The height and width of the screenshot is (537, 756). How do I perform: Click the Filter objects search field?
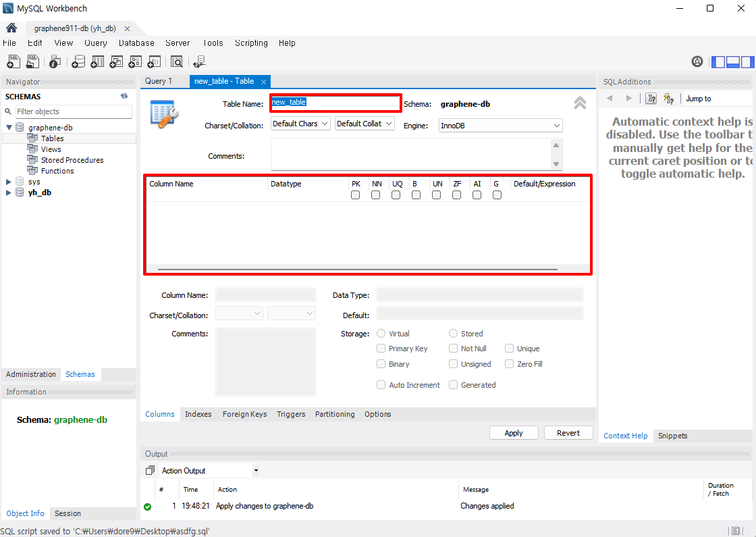74,111
